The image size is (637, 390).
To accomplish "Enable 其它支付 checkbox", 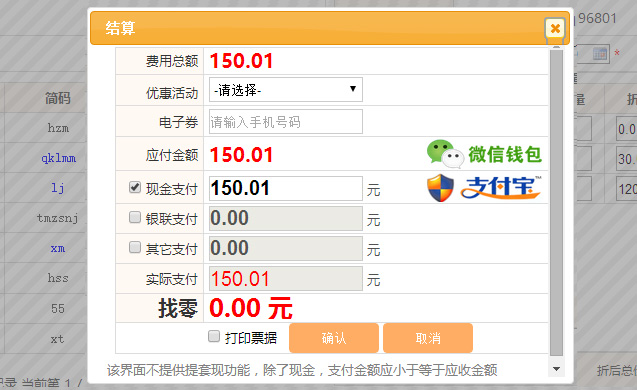I will coord(135,247).
